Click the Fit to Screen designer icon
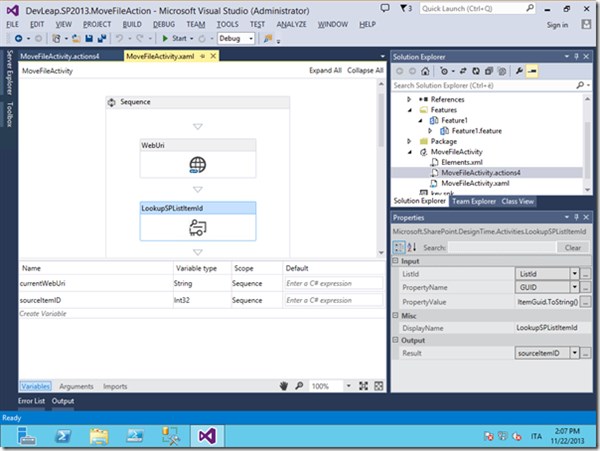Screen dimensions: 600x451 363,386
